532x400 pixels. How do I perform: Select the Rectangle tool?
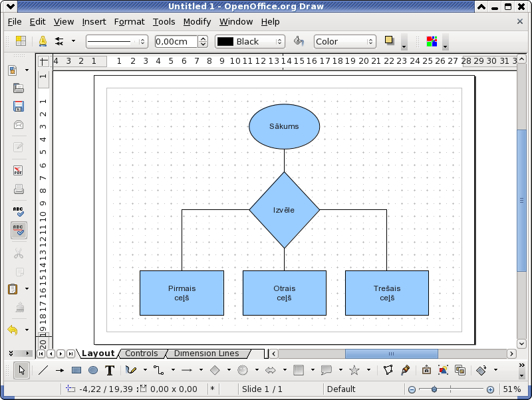pos(76,370)
